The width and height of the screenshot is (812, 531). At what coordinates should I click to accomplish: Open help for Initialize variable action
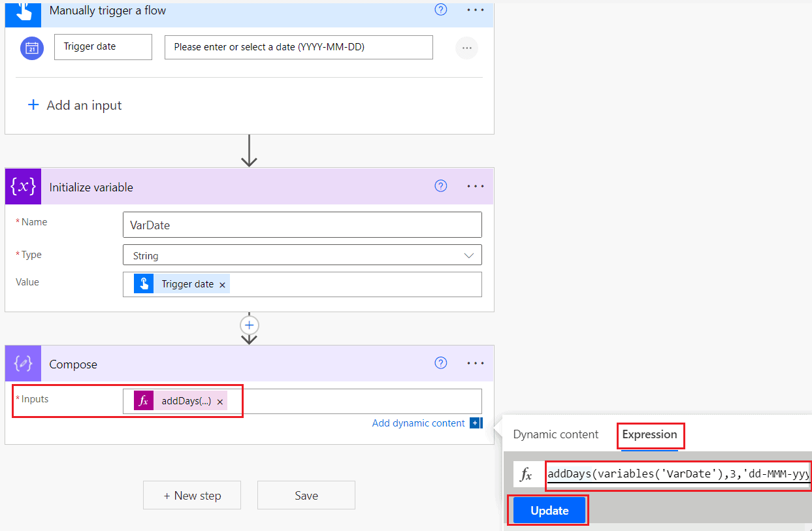click(x=440, y=185)
